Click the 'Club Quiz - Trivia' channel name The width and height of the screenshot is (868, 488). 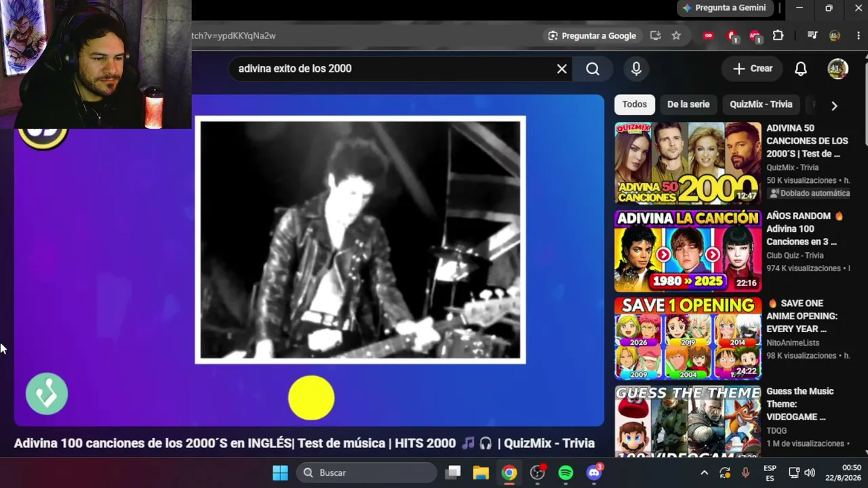click(795, 256)
